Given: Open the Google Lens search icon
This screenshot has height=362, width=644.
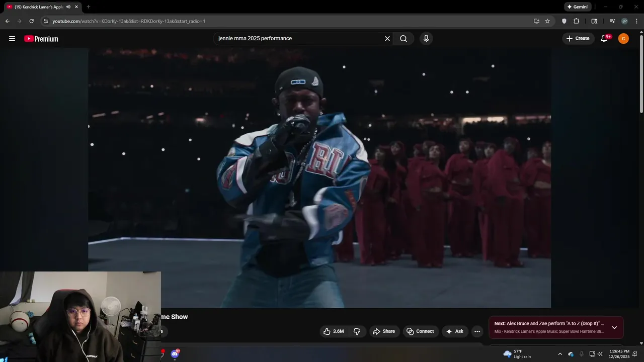Looking at the screenshot, I should (x=594, y=21).
